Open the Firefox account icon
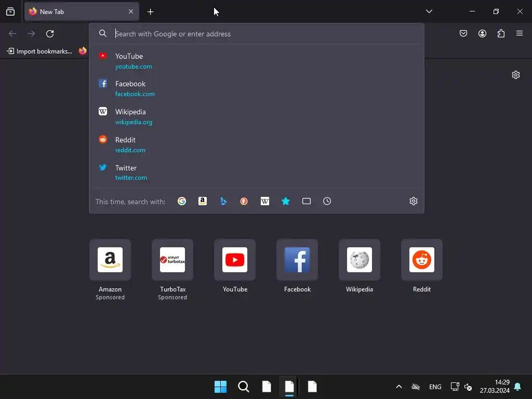Image resolution: width=532 pixels, height=399 pixels. 482,33
